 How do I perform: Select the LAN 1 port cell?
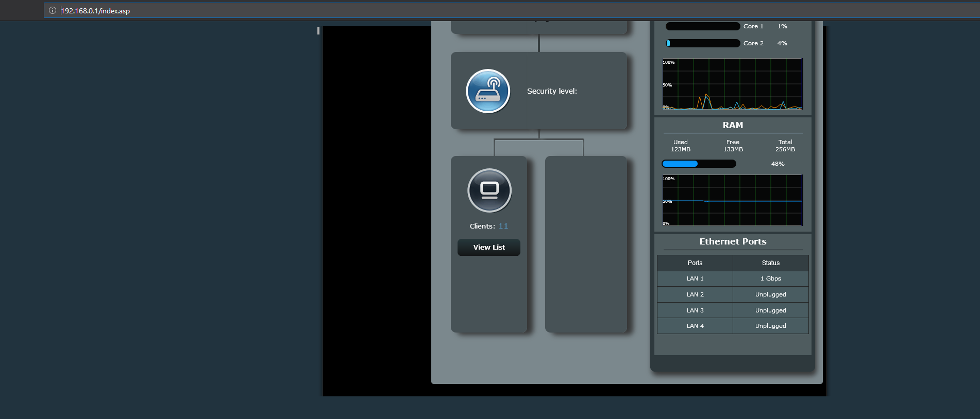(x=695, y=278)
